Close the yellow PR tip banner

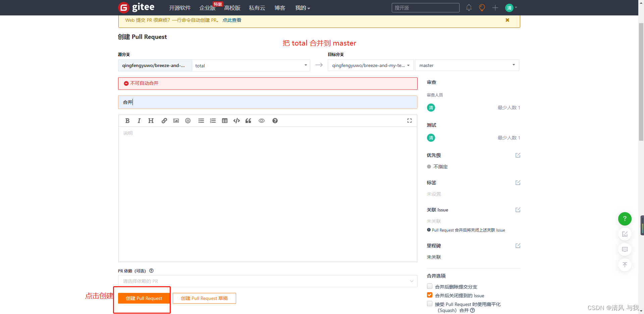tap(507, 20)
